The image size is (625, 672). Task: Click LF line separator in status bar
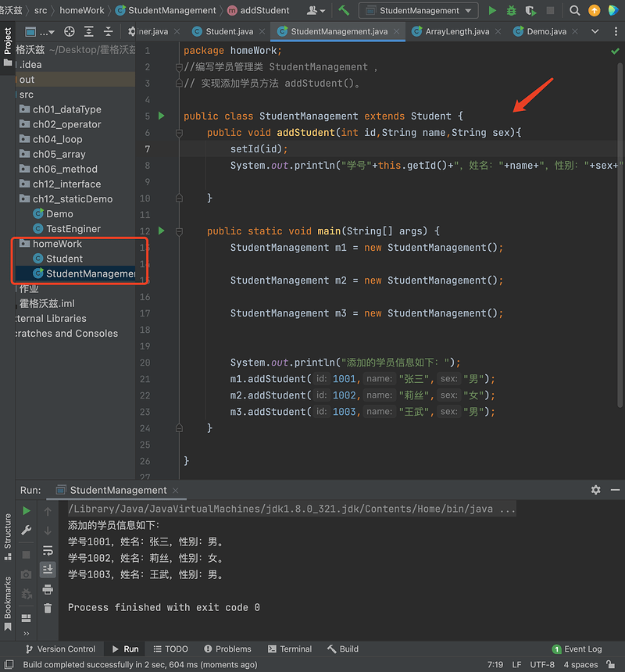click(x=516, y=665)
